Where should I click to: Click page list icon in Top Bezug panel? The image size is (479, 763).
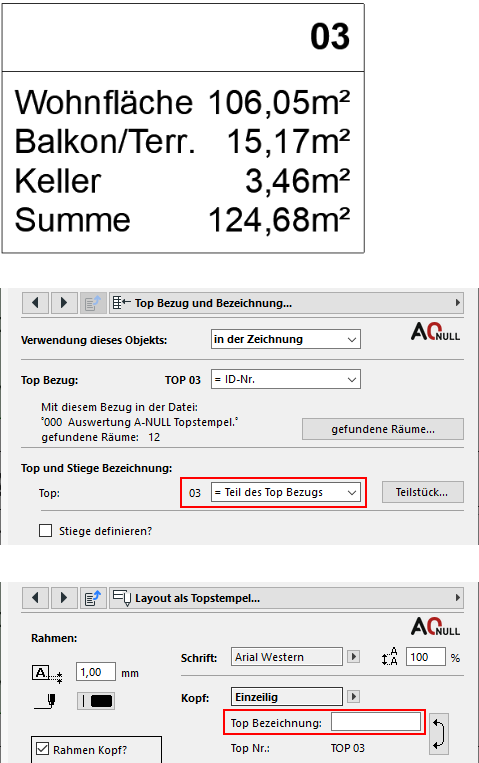(x=92, y=303)
